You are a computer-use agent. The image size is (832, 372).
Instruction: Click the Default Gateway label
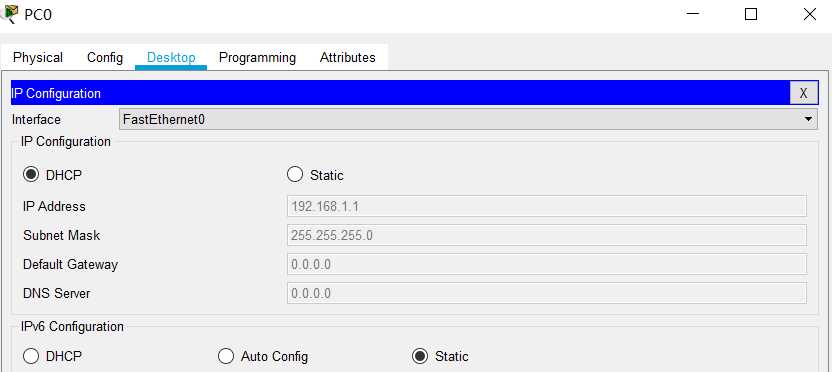pos(71,264)
